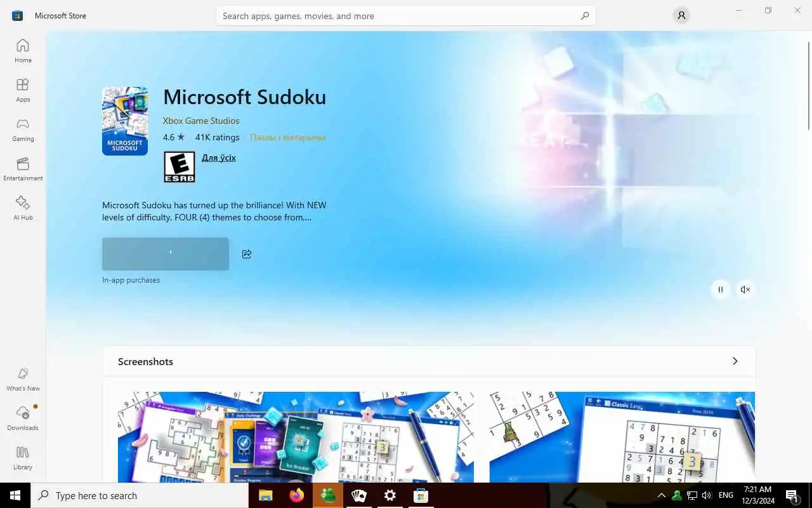Open the Gaming section
The image size is (812, 508).
23,130
